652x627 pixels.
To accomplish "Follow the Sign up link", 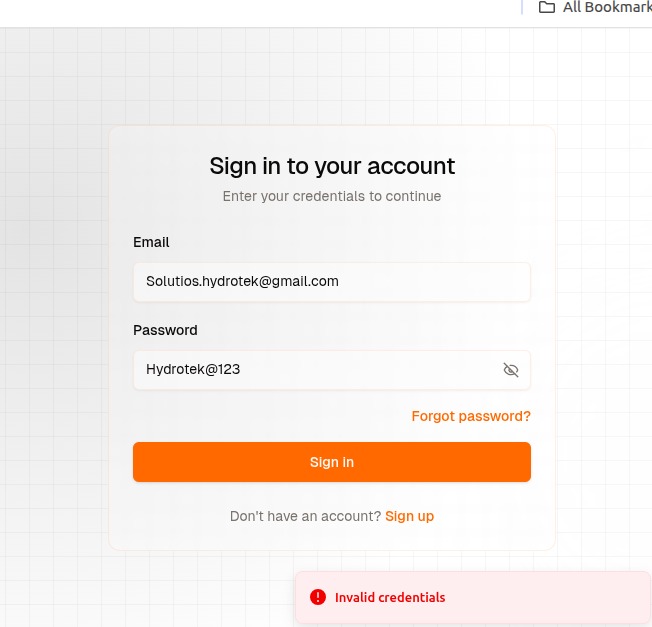I will 409,516.
